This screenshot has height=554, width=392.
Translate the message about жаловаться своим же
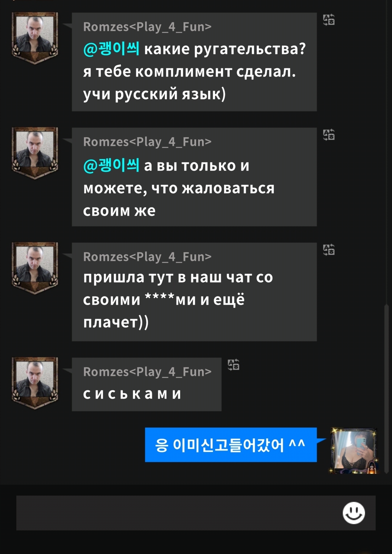329,135
